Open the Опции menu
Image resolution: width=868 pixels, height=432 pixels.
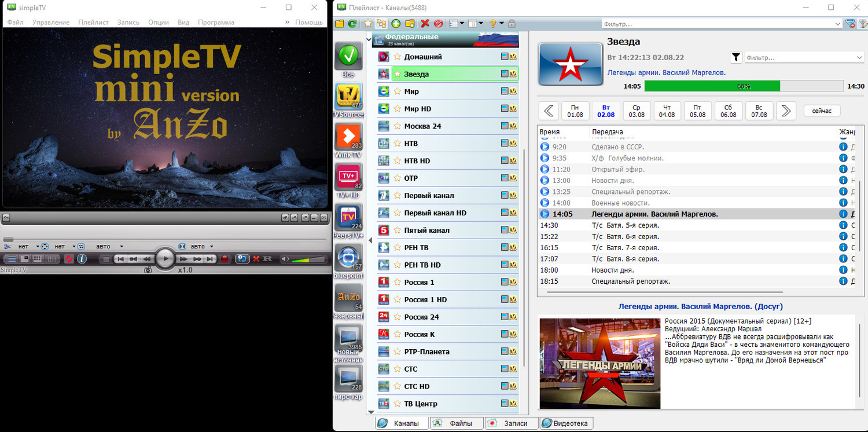[x=159, y=23]
